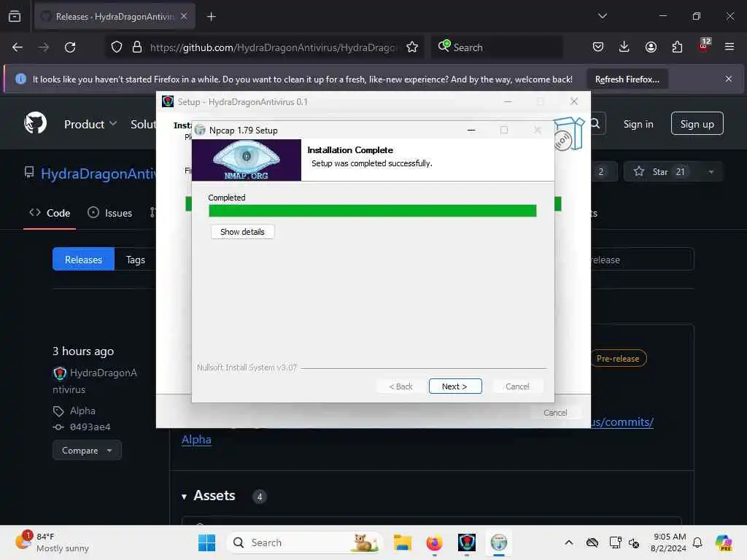Reload the page in Firefox

coord(70,47)
